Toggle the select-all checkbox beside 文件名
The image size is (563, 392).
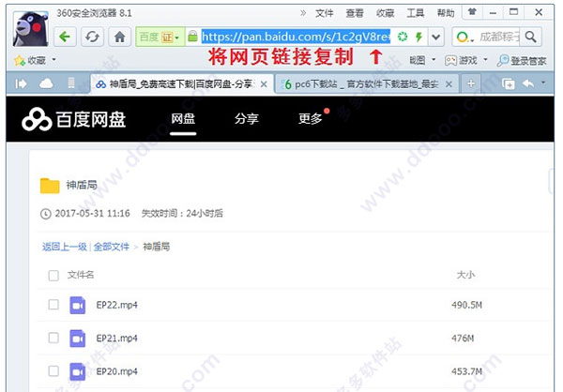click(x=53, y=276)
